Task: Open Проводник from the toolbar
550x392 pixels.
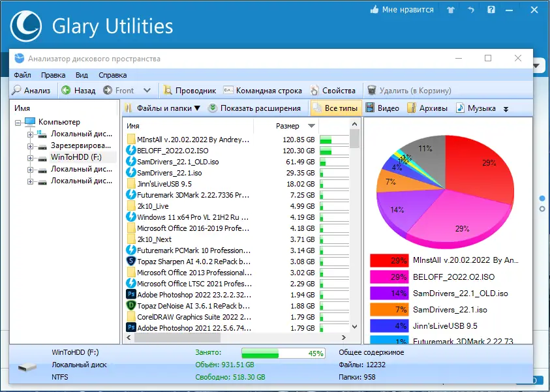Action: pyautogui.click(x=190, y=91)
